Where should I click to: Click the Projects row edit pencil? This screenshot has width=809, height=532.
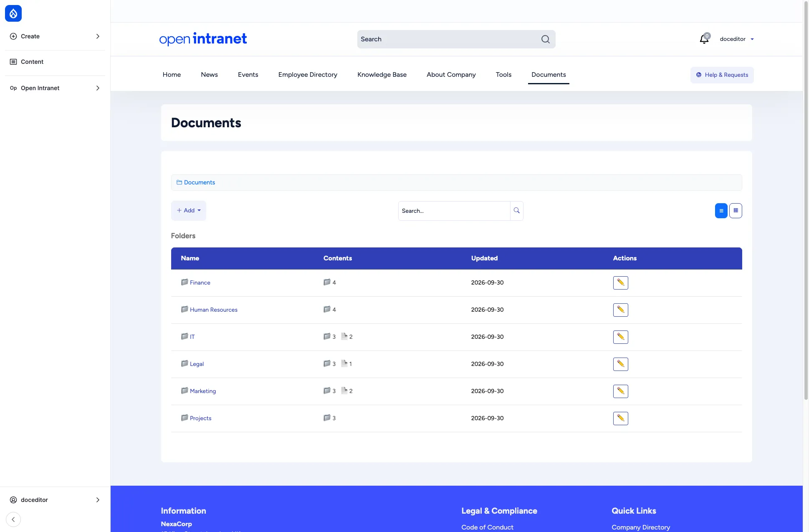621,419
